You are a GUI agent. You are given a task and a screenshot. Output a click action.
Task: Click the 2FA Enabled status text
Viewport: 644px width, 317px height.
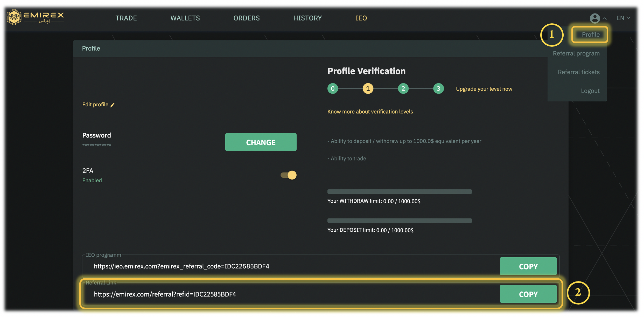coord(92,180)
